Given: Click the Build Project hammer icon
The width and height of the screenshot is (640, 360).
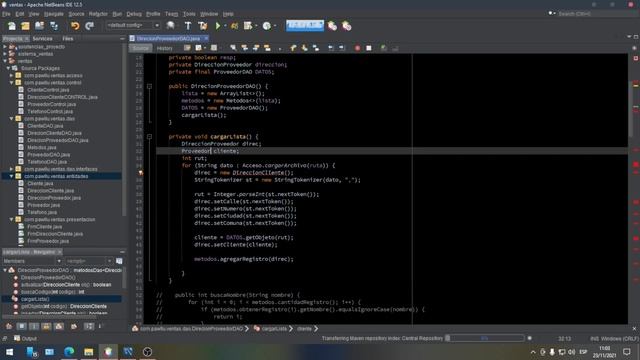Looking at the screenshot, I should (188, 26).
